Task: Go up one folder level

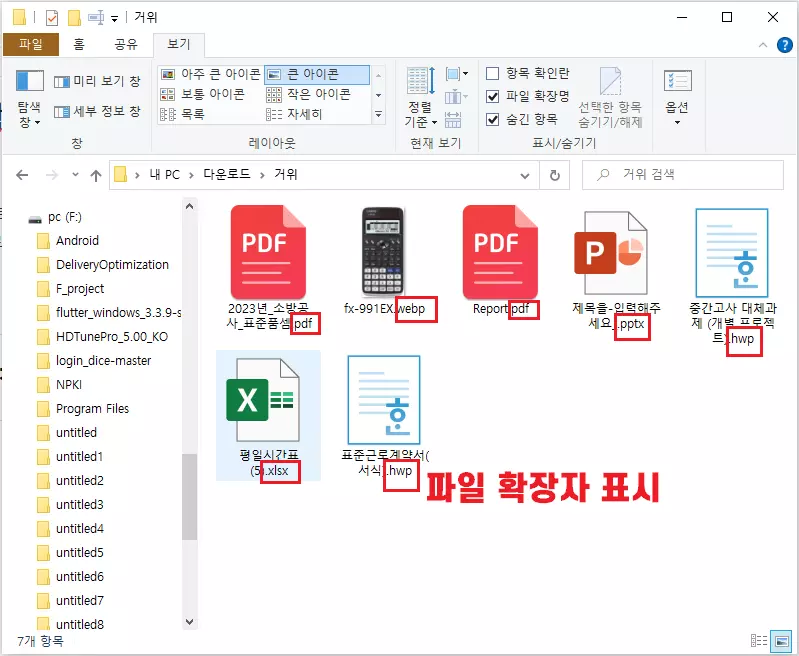Action: (96, 176)
